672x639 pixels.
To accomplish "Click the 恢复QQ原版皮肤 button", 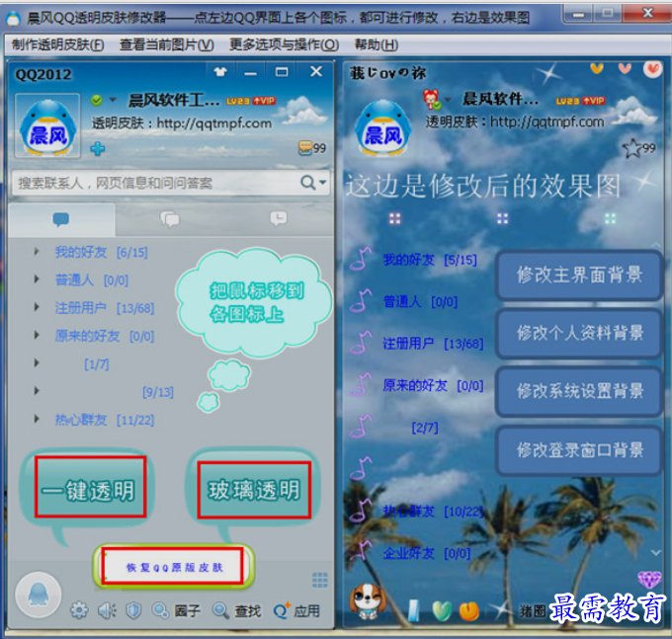I will [x=173, y=567].
